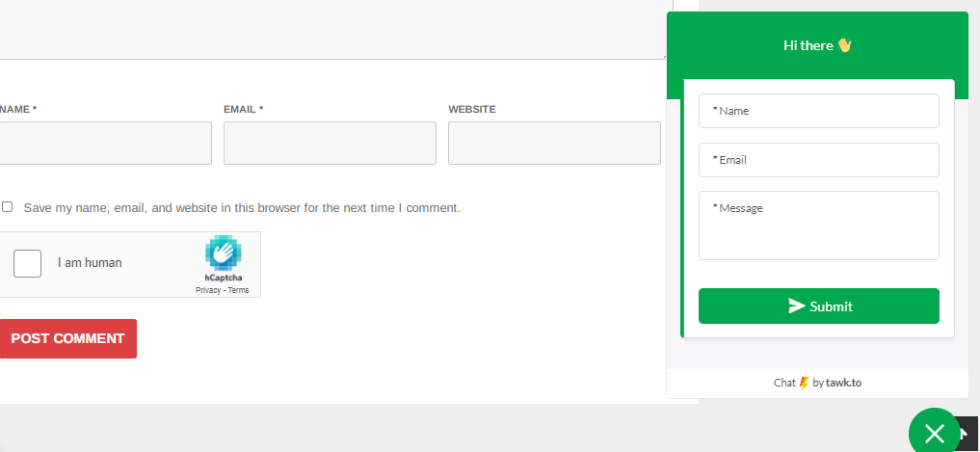
Task: Enable save my name and email checkbox
Action: (8, 207)
